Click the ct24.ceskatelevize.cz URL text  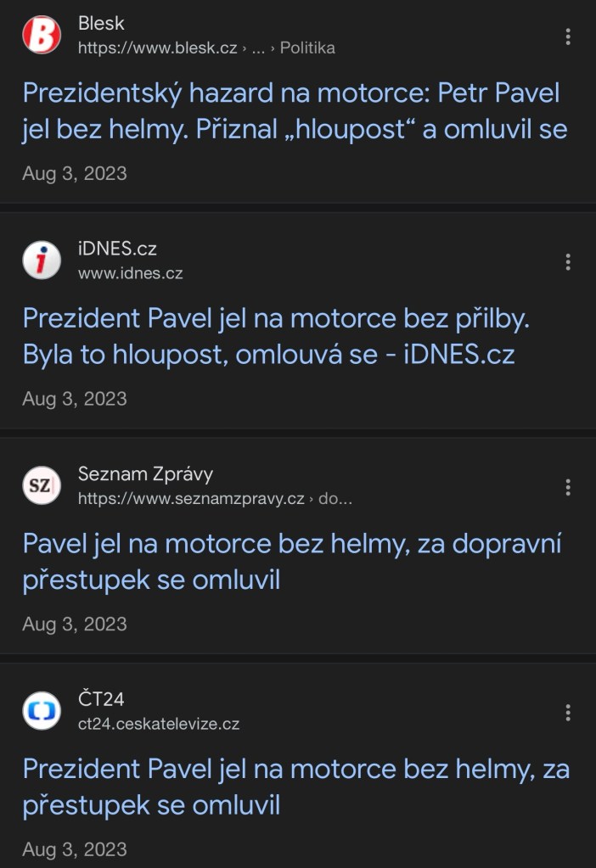[159, 724]
